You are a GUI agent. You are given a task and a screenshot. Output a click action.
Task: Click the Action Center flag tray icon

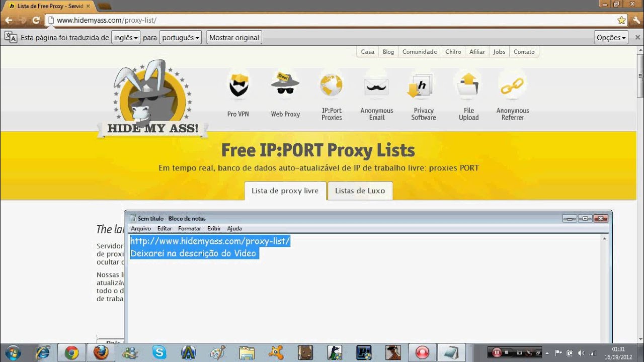[558, 353]
